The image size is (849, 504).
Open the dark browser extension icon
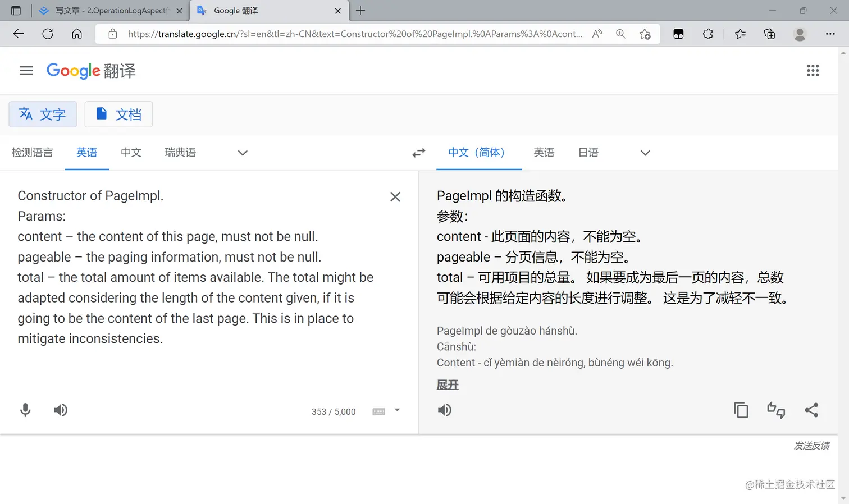pos(678,34)
